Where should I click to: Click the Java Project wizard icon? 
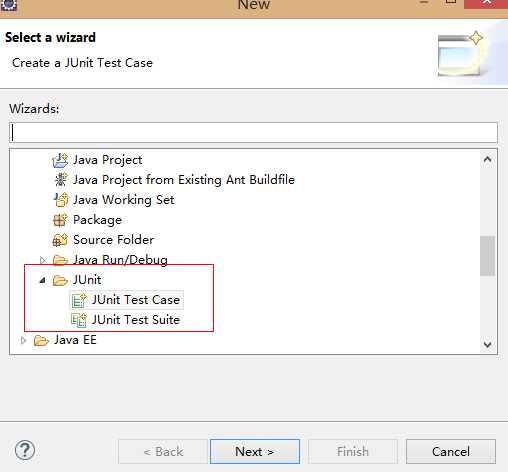click(x=60, y=160)
